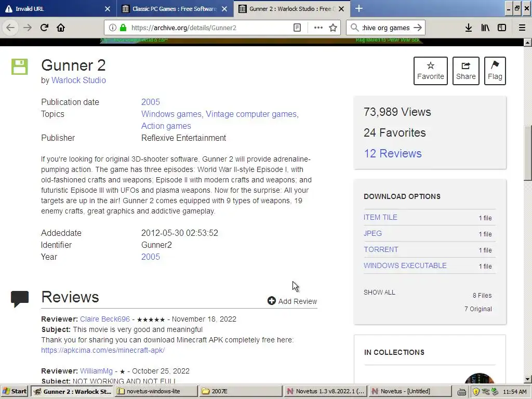
Task: Open publication date 2005 link
Action: coord(151,102)
